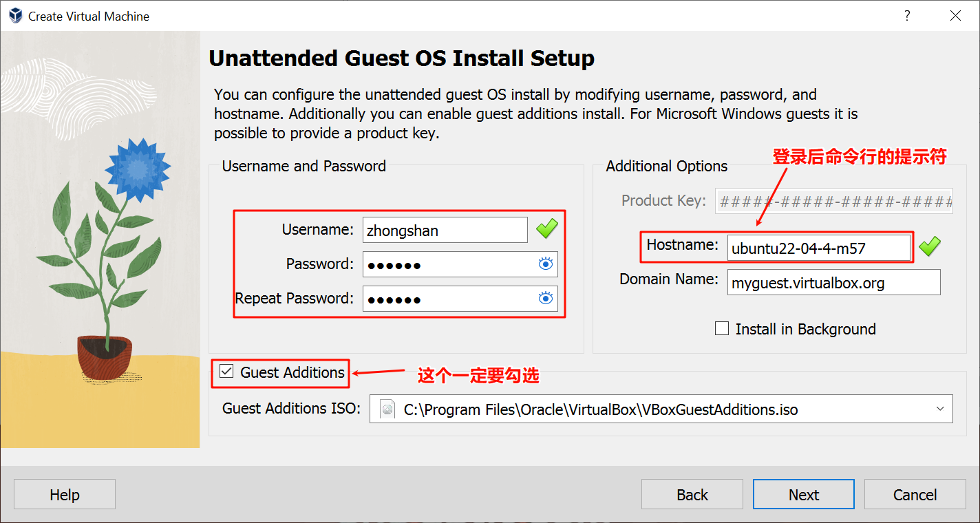
Task: Enable Install in Background checkbox
Action: pos(722,329)
